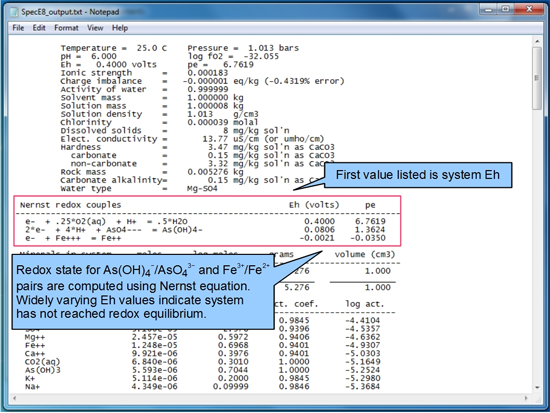Maximize the Notepad window
This screenshot has width=550, height=413.
[x=505, y=9]
